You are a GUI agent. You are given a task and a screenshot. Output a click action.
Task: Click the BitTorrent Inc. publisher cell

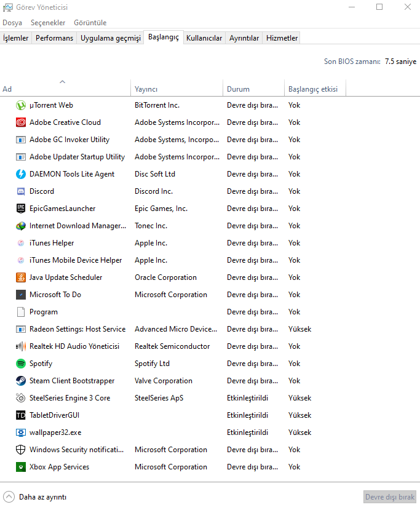157,105
